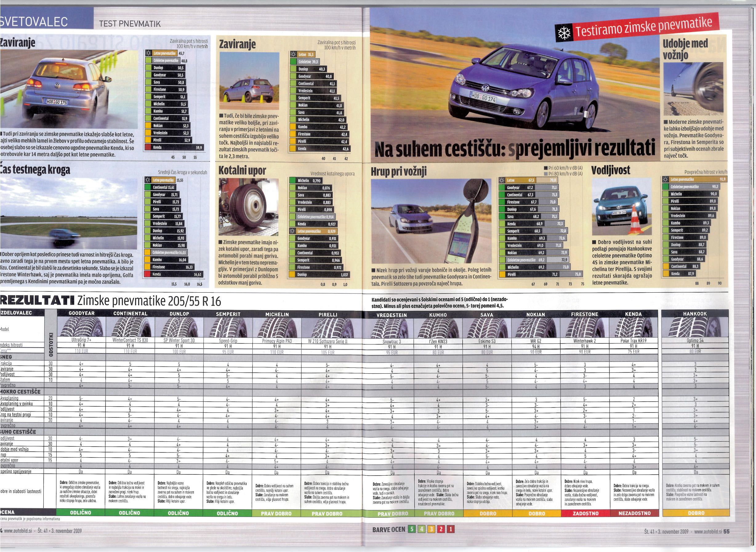Click the Pirelli W 210 Sottozero tire image
This screenshot has height=552, width=756.
(328, 327)
